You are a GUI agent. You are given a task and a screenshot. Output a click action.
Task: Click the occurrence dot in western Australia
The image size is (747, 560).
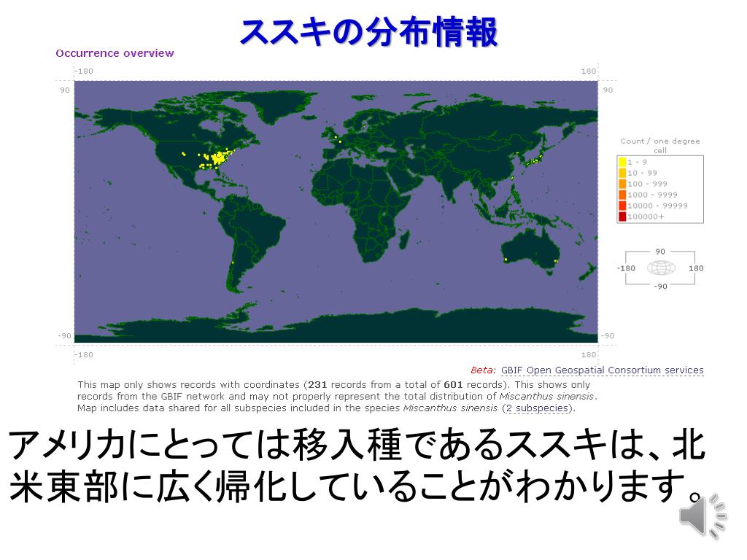point(506,260)
